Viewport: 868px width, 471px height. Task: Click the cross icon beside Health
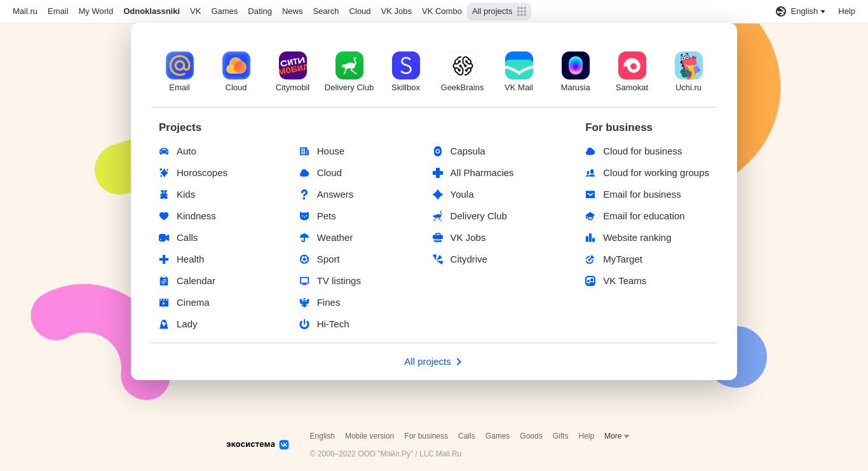point(164,259)
